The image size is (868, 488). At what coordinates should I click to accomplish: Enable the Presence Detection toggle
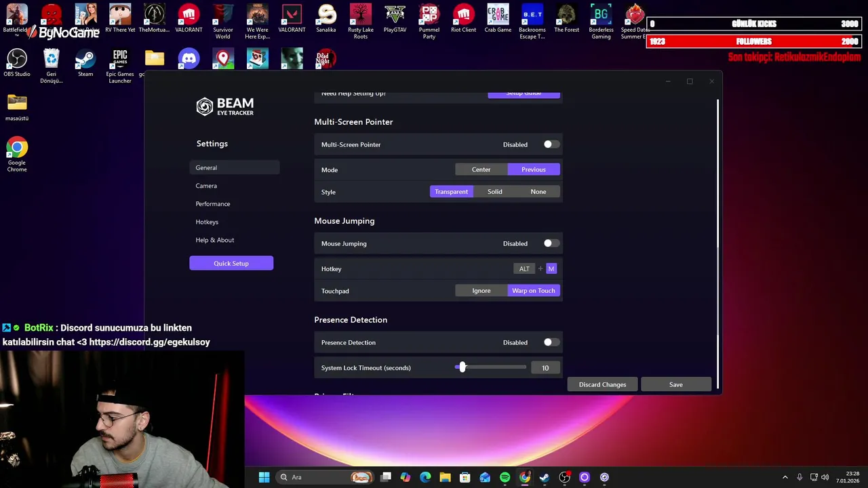click(x=551, y=342)
